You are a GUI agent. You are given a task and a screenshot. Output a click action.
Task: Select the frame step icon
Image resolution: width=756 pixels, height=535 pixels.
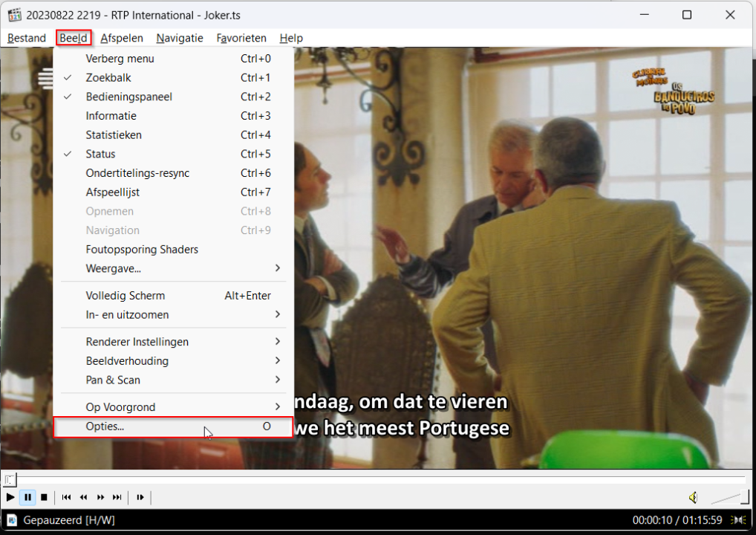point(140,497)
